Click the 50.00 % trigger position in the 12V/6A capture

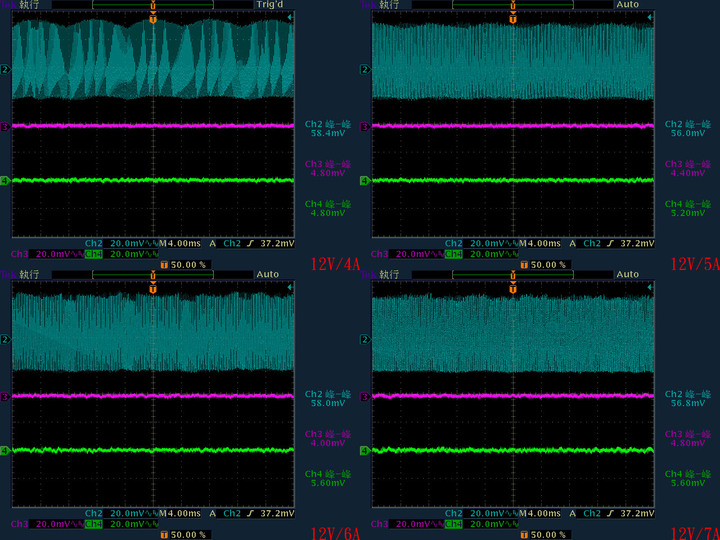pyautogui.click(x=186, y=535)
